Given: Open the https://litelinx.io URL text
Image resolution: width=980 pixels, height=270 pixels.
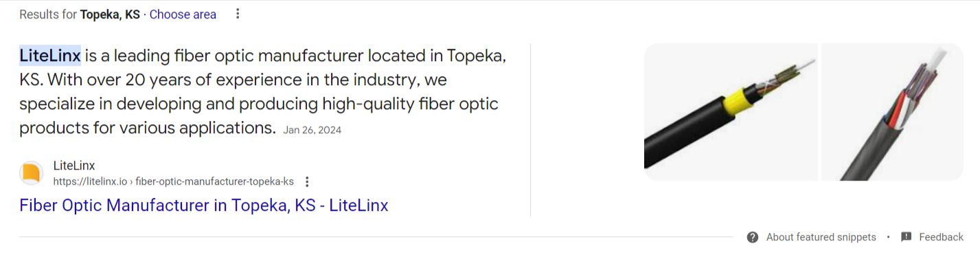Looking at the screenshot, I should coord(91,181).
